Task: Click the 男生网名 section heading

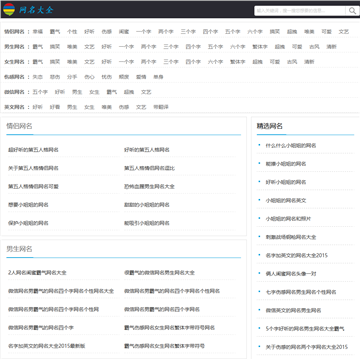Action: click(19, 249)
